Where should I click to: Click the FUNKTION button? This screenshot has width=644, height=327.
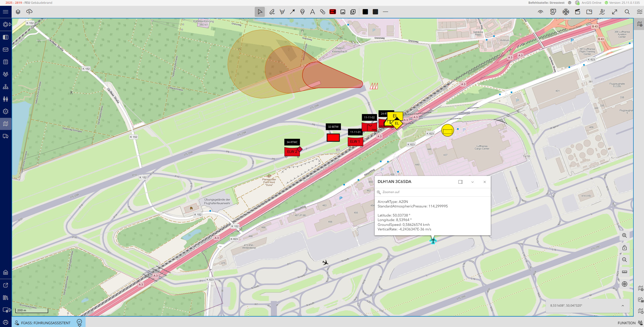click(627, 323)
